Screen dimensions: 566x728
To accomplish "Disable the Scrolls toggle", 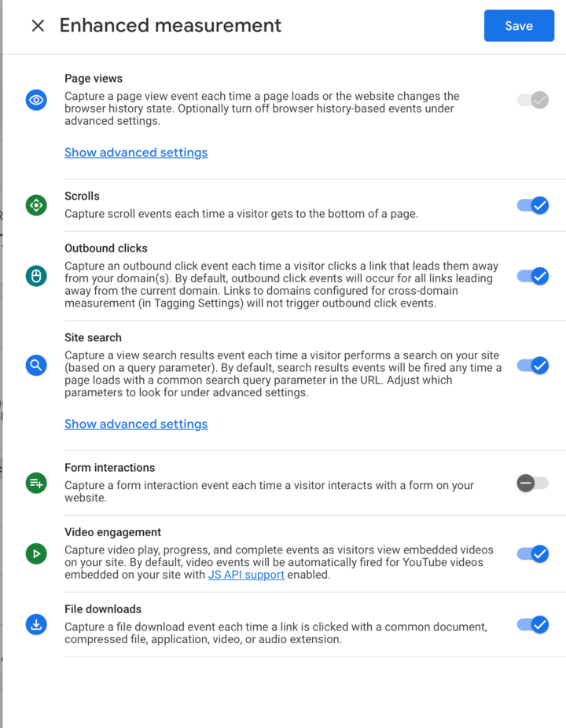I will [533, 205].
